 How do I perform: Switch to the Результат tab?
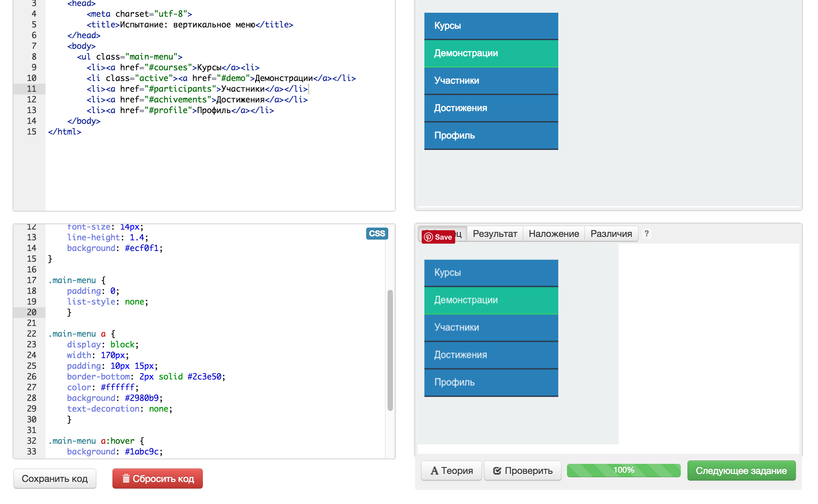[495, 234]
